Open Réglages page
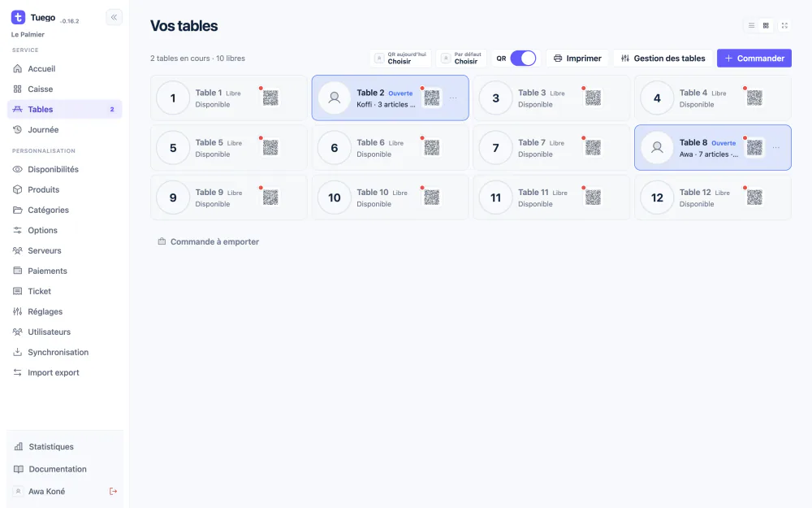Screen dimensions: 812x508 coord(65,311)
